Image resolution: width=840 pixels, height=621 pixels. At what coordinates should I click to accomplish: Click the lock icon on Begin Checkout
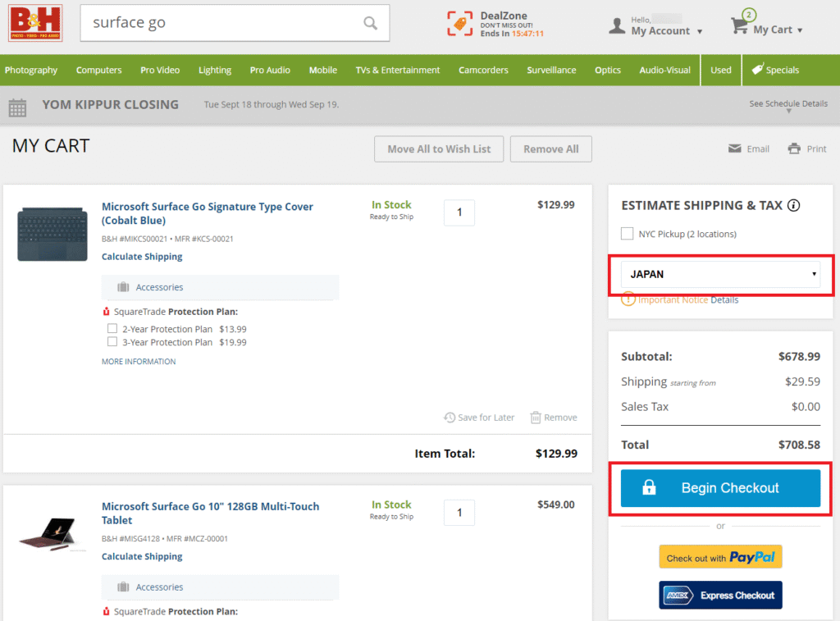coord(649,487)
